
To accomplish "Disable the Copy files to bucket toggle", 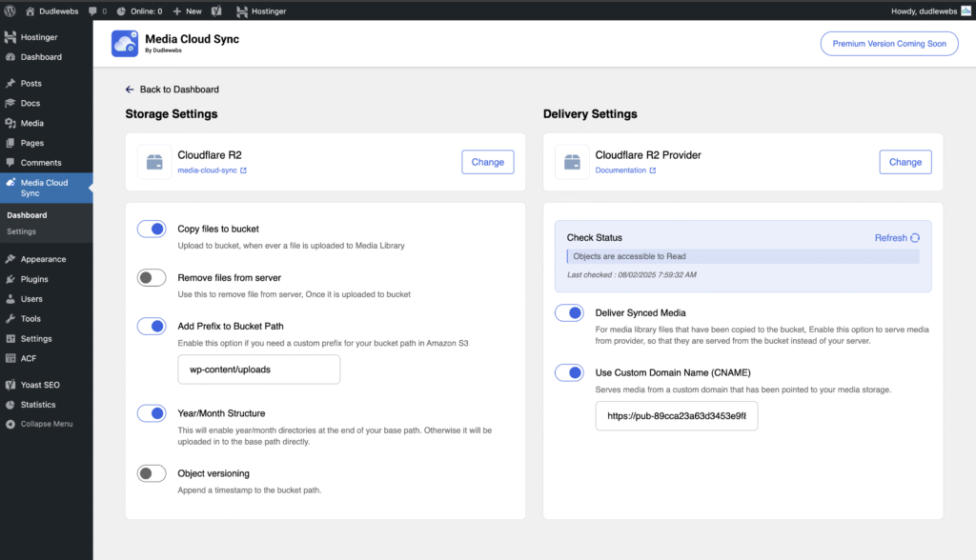I will (x=152, y=229).
